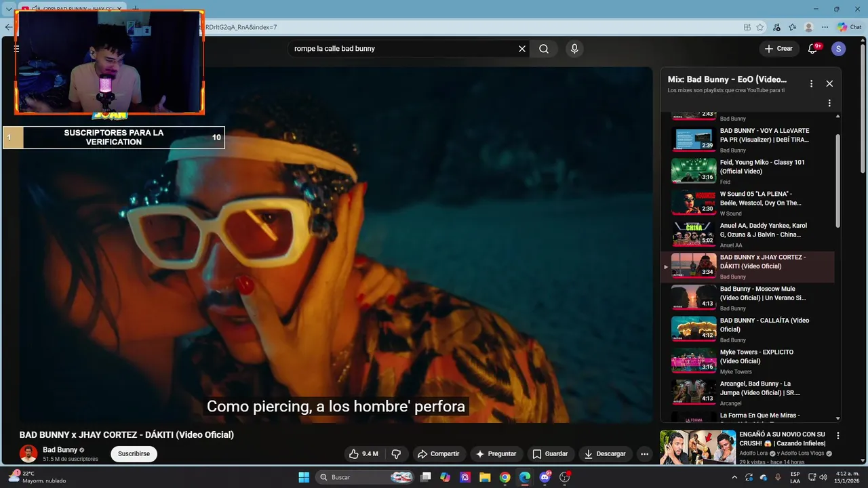Open Edge favorites list icon

(x=792, y=27)
